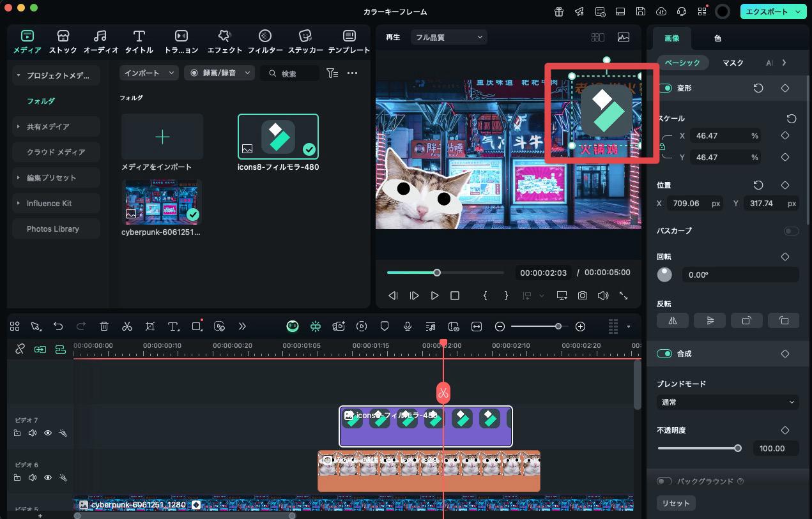Viewport: 812px width, 519px height.
Task: Click クラウド メディア in sidebar
Action: [x=56, y=152]
